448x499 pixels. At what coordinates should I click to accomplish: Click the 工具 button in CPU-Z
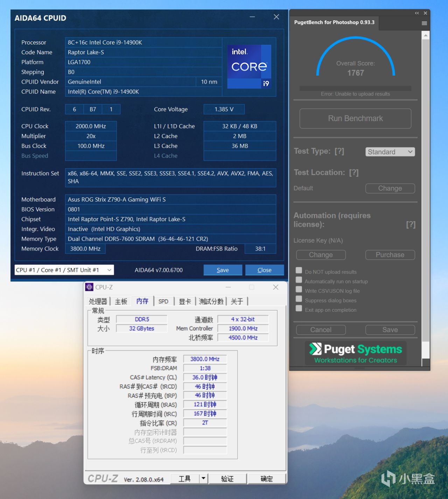pyautogui.click(x=185, y=478)
